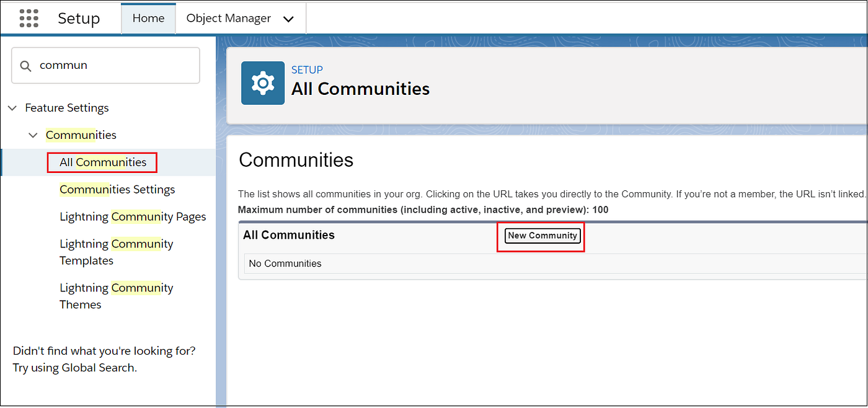Image resolution: width=868 pixels, height=408 pixels.
Task: Click the Setup gear icon in the header banner
Action: click(262, 82)
